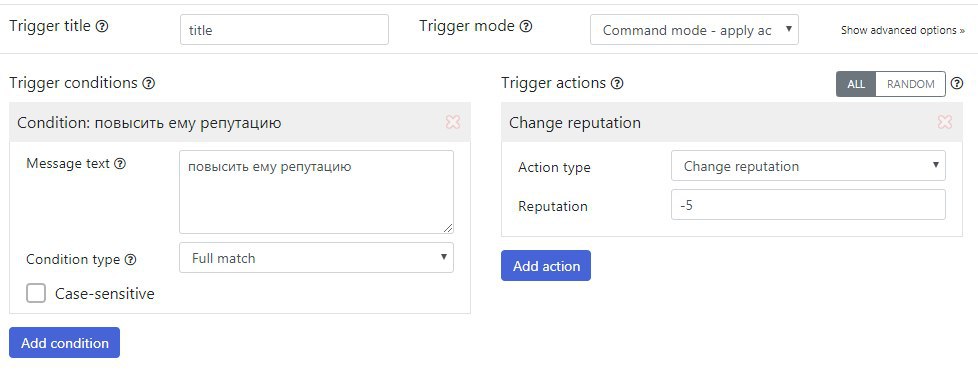Image resolution: width=978 pixels, height=376 pixels.
Task: Open the Trigger mode dropdown
Action: point(694,30)
